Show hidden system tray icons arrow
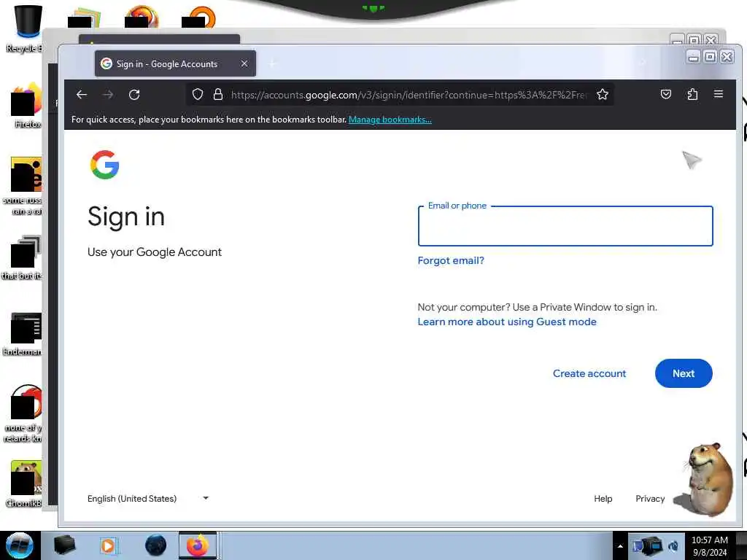 (x=620, y=546)
